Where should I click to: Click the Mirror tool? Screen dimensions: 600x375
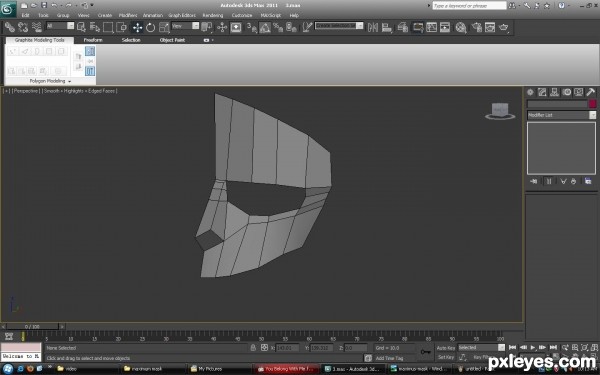point(373,27)
